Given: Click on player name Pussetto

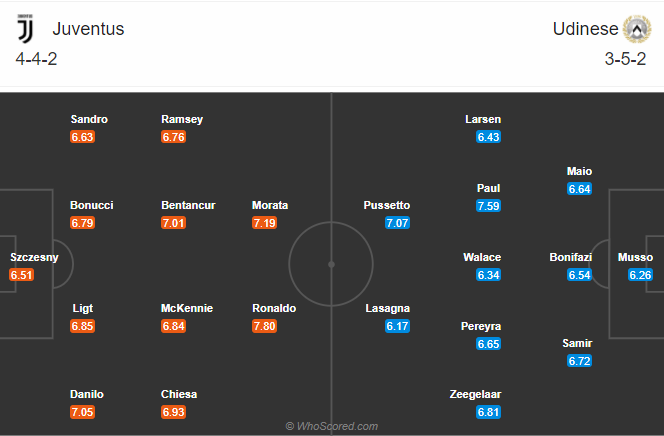Looking at the screenshot, I should [387, 205].
